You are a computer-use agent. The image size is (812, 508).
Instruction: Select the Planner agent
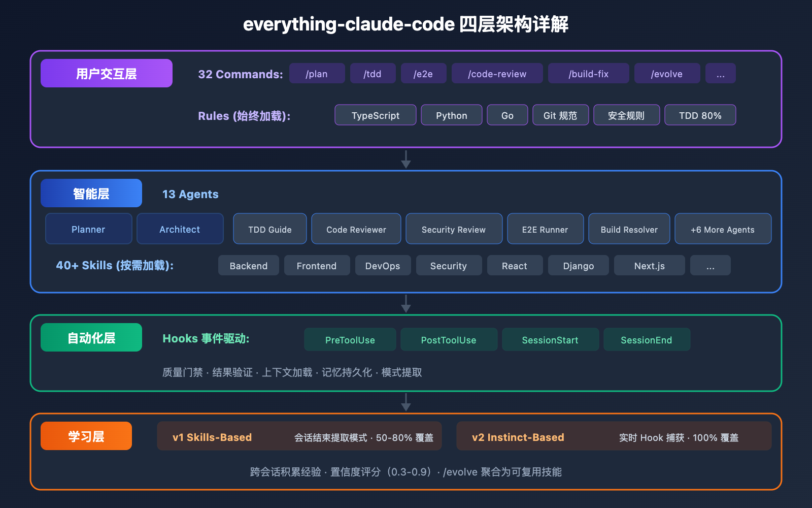click(88, 229)
